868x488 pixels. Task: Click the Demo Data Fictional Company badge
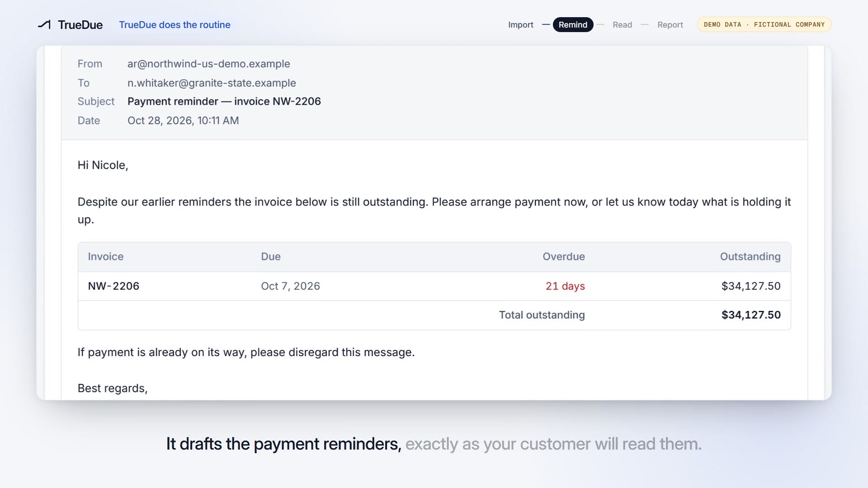(x=764, y=24)
